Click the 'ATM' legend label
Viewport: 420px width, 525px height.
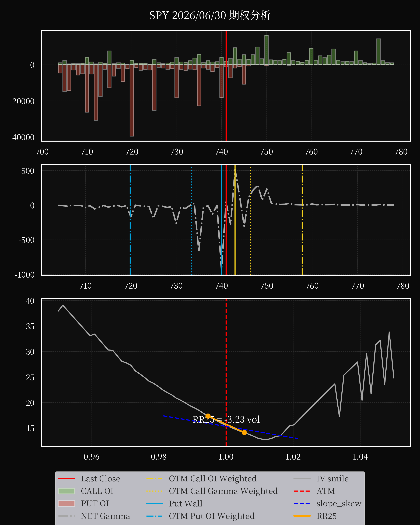[x=326, y=491]
